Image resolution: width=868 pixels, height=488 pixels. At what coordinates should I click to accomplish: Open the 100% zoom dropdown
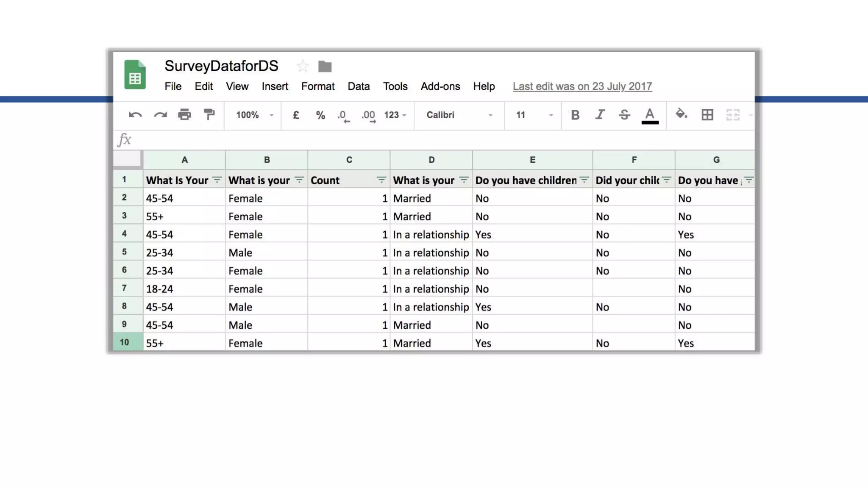pyautogui.click(x=254, y=115)
